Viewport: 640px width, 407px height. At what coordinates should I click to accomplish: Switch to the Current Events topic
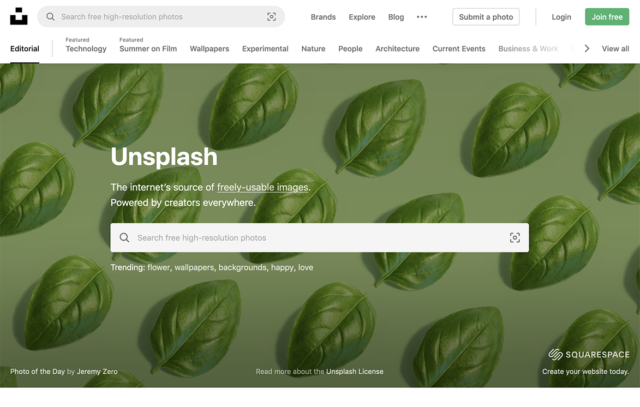coord(459,49)
